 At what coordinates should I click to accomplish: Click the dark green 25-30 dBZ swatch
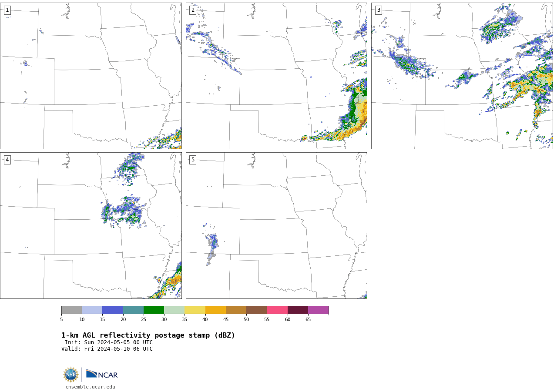(x=154, y=310)
